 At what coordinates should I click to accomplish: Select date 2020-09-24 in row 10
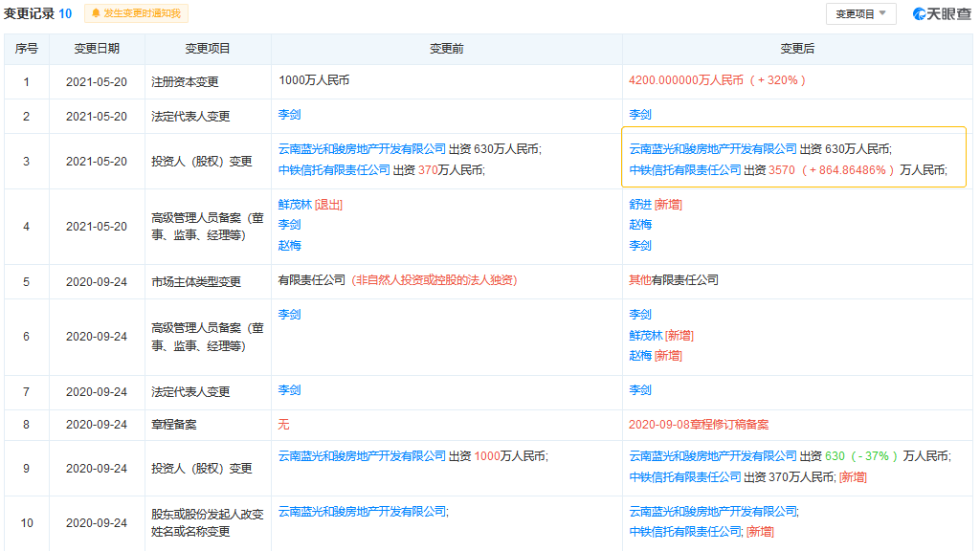(97, 523)
